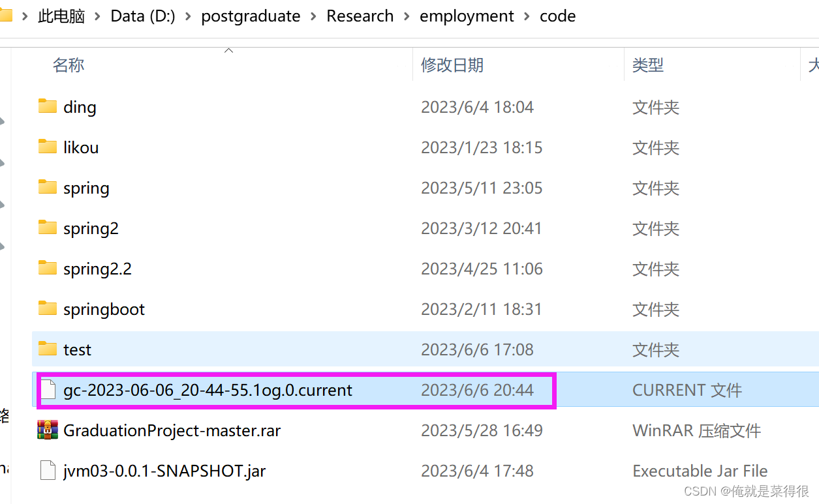
Task: Sort by the 类型 column header
Action: click(648, 65)
